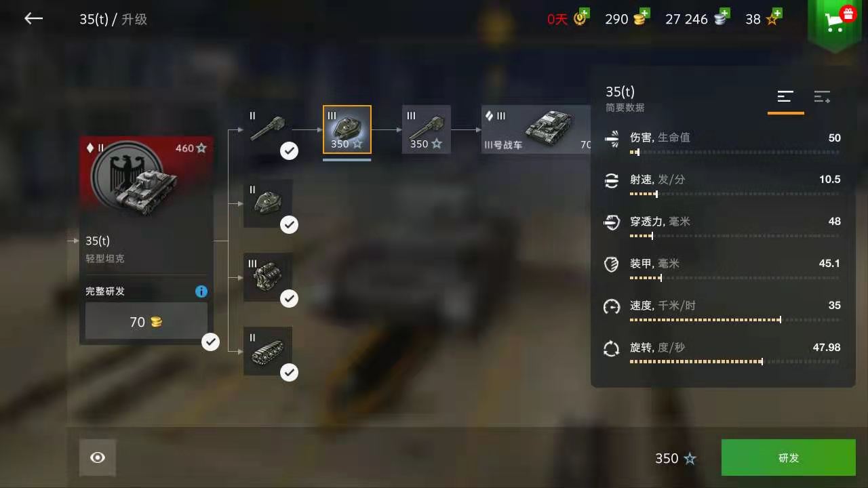
Task: Go back with the arrow icon
Action: [33, 19]
